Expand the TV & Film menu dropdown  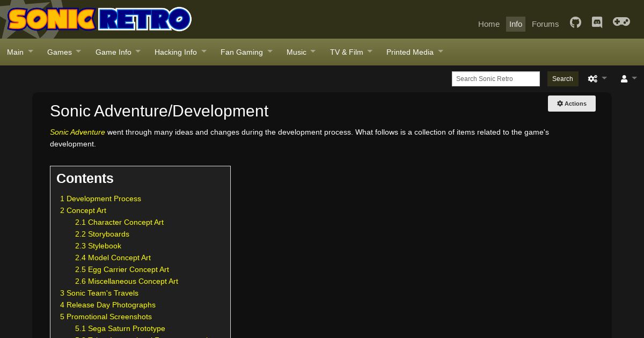[x=351, y=52]
